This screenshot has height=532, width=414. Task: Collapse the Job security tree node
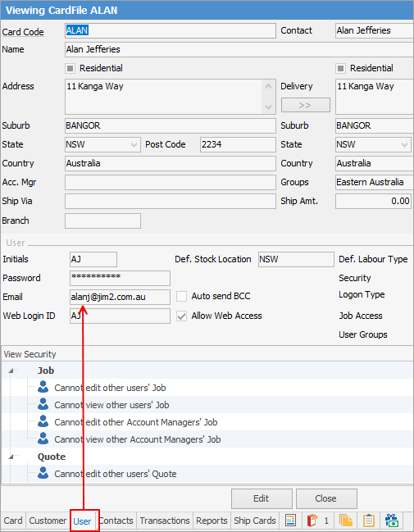click(x=11, y=371)
